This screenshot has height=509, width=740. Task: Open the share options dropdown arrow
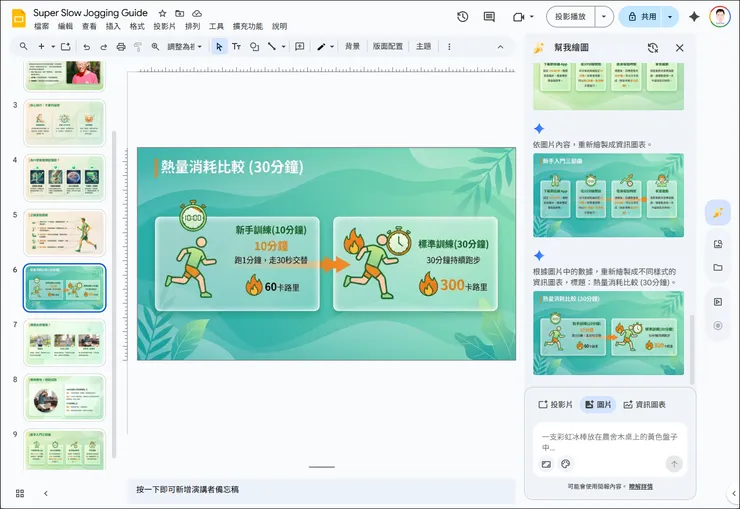pyautogui.click(x=670, y=17)
